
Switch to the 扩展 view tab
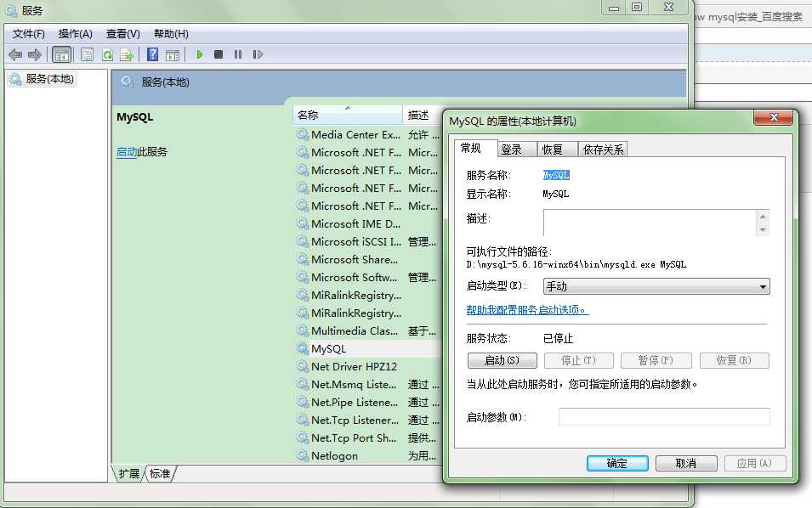click(x=129, y=473)
